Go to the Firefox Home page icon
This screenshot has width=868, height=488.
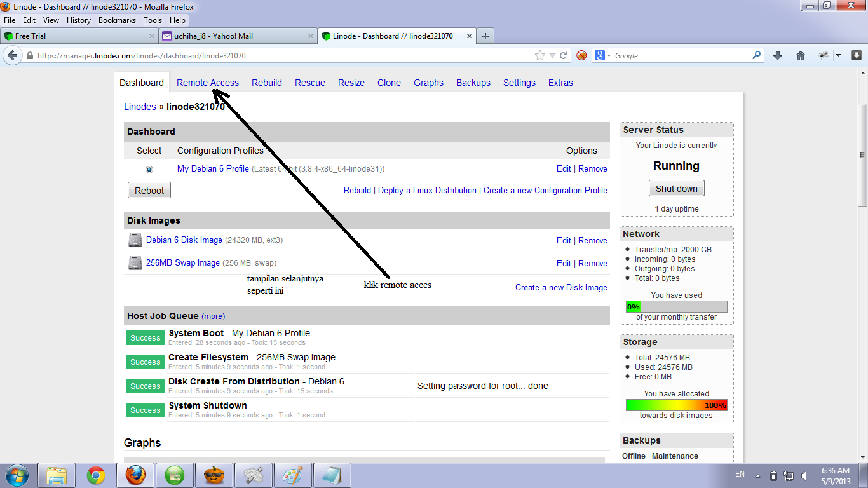point(801,55)
